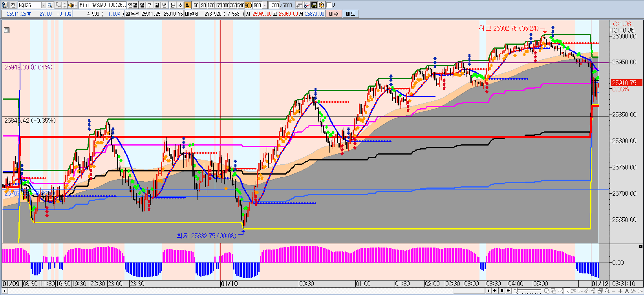Toggle the 틱 tick period button

pos(187,5)
